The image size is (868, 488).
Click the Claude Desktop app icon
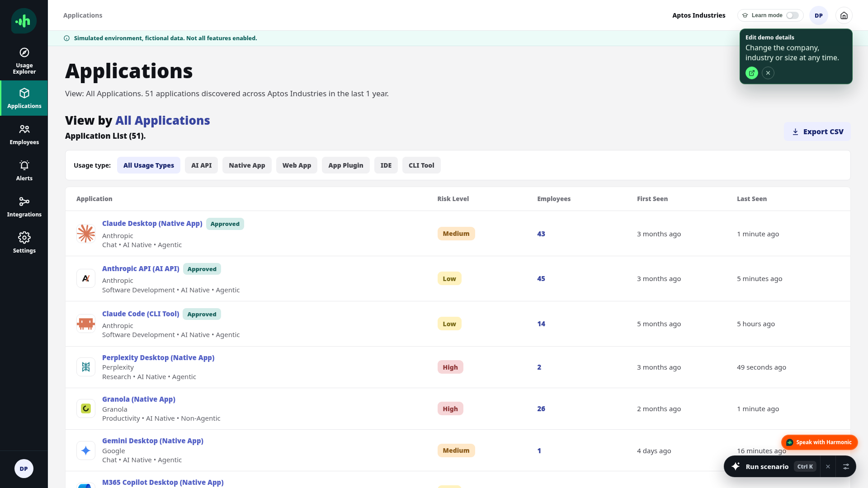coord(86,234)
